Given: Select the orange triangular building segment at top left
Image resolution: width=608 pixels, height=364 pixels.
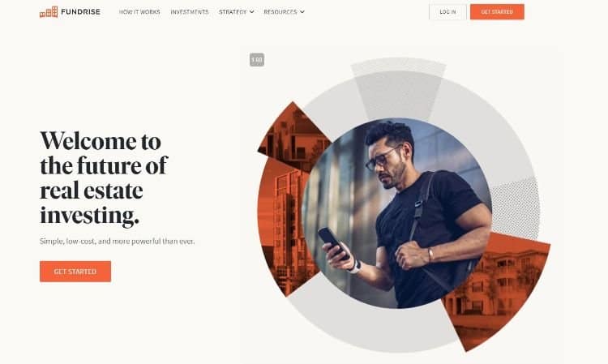Looking at the screenshot, I should pyautogui.click(x=293, y=135).
